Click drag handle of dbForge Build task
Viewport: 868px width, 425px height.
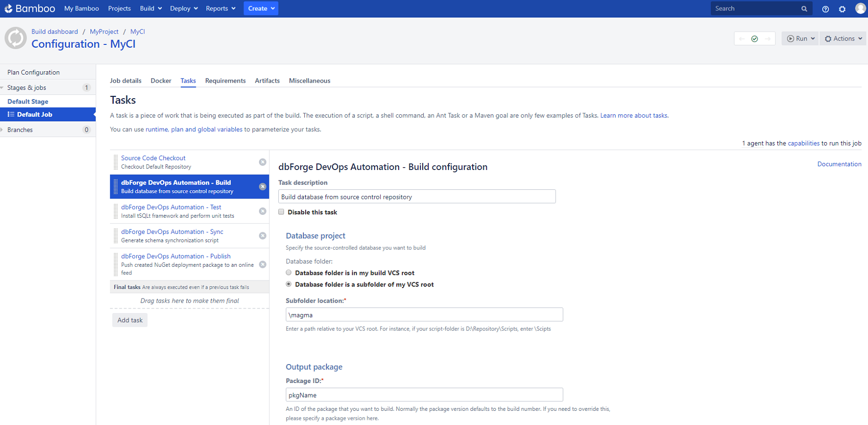[116, 187]
